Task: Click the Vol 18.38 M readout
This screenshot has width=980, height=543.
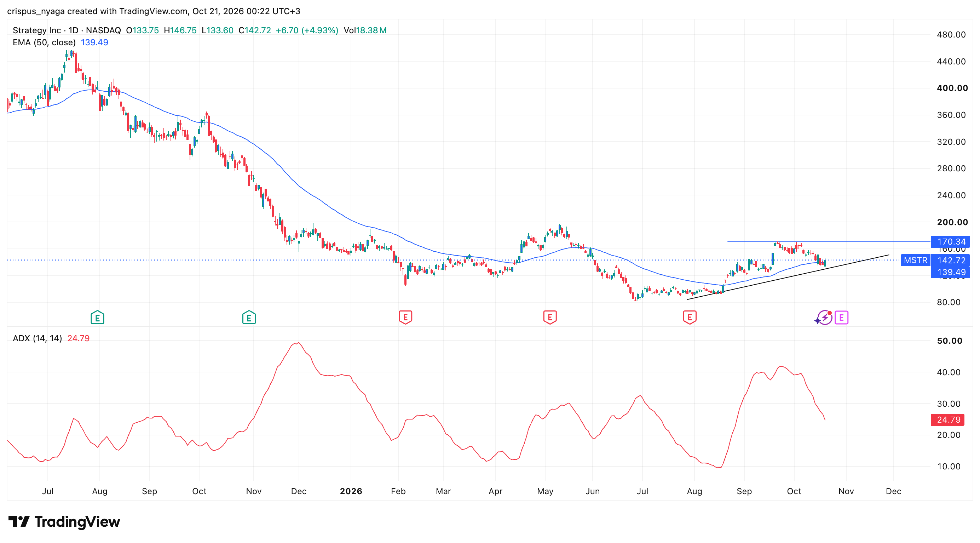Action: pyautogui.click(x=365, y=30)
